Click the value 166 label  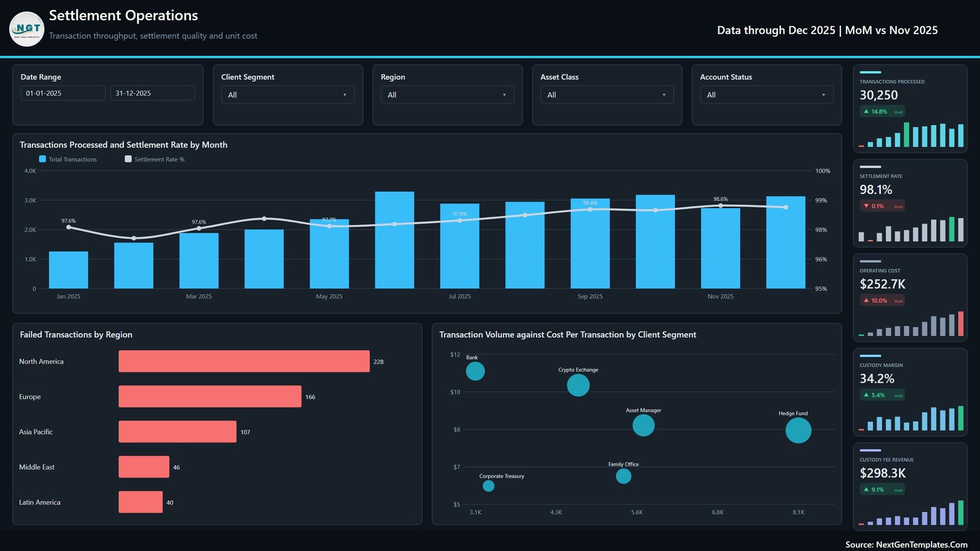pyautogui.click(x=311, y=397)
